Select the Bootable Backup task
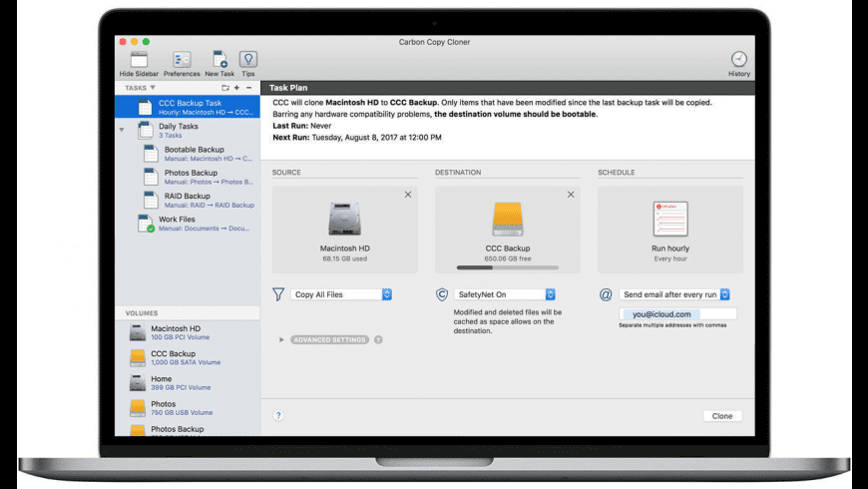Image resolution: width=868 pixels, height=489 pixels. [188, 154]
